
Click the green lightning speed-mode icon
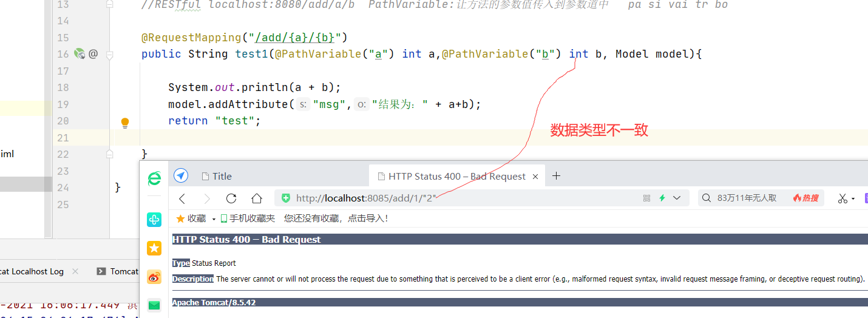point(662,198)
